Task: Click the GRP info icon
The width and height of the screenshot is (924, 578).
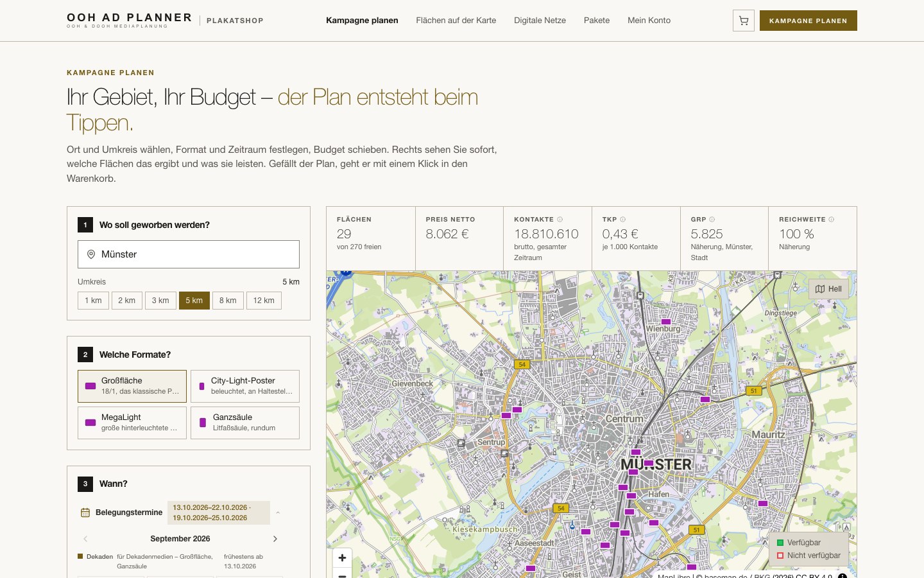Action: point(712,220)
